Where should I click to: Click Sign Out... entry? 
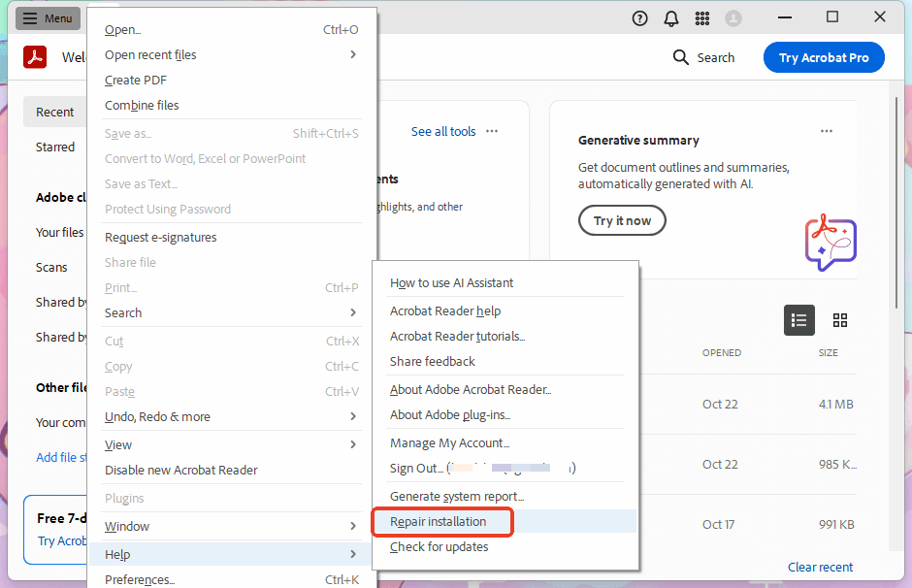coord(505,469)
